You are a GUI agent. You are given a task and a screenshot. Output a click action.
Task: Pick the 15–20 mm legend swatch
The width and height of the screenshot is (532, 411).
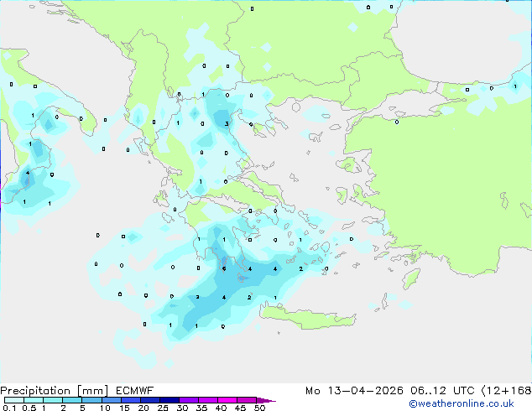point(130,400)
